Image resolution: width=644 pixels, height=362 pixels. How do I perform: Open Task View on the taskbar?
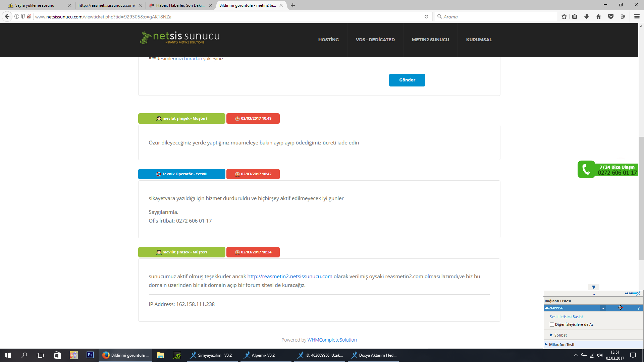pos(40,355)
